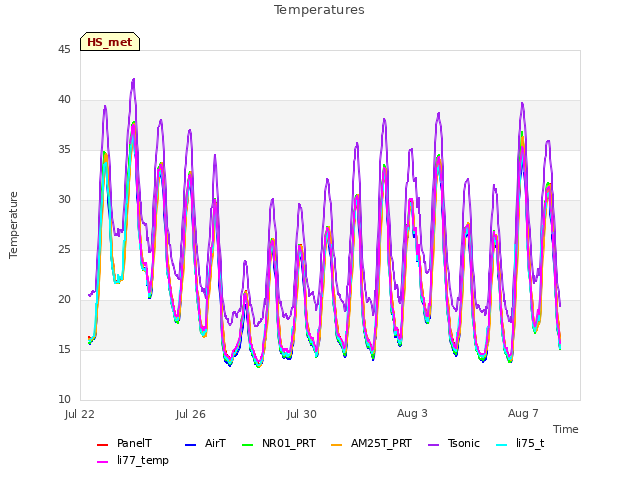Click the 15 y-axis tick label
This screenshot has width=640, height=480.
[64, 350]
